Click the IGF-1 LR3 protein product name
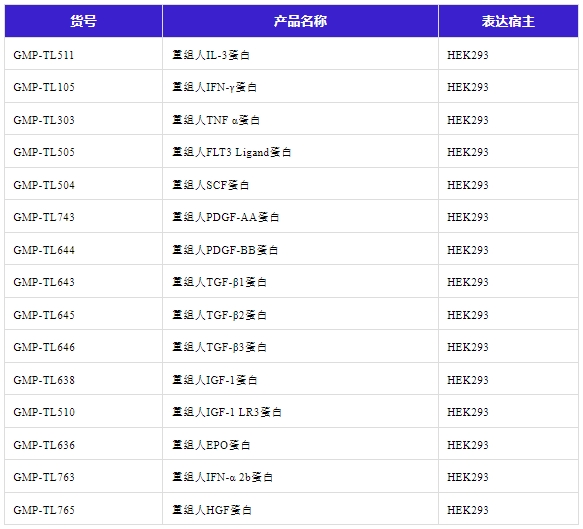Screen dimensions: 583x529 [x=227, y=412]
